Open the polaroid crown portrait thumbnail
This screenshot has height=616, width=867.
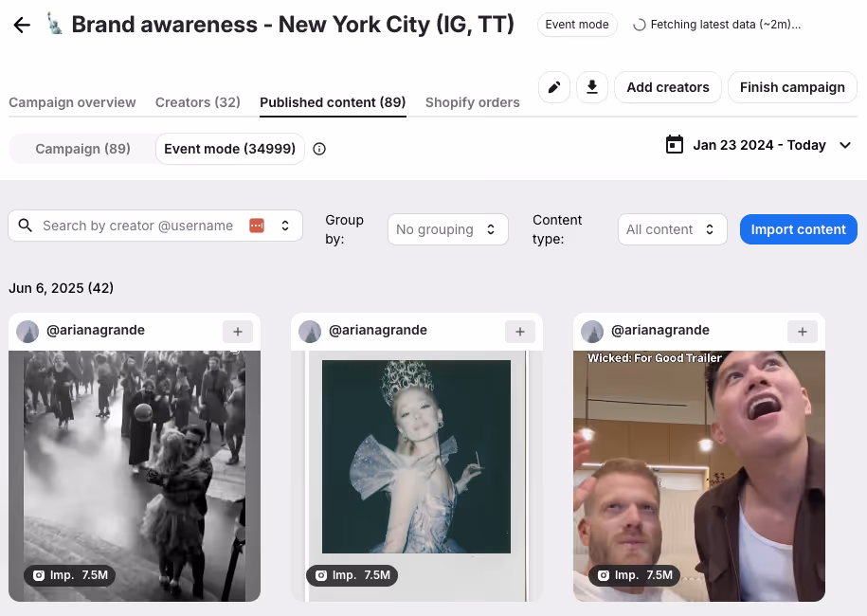pos(417,476)
